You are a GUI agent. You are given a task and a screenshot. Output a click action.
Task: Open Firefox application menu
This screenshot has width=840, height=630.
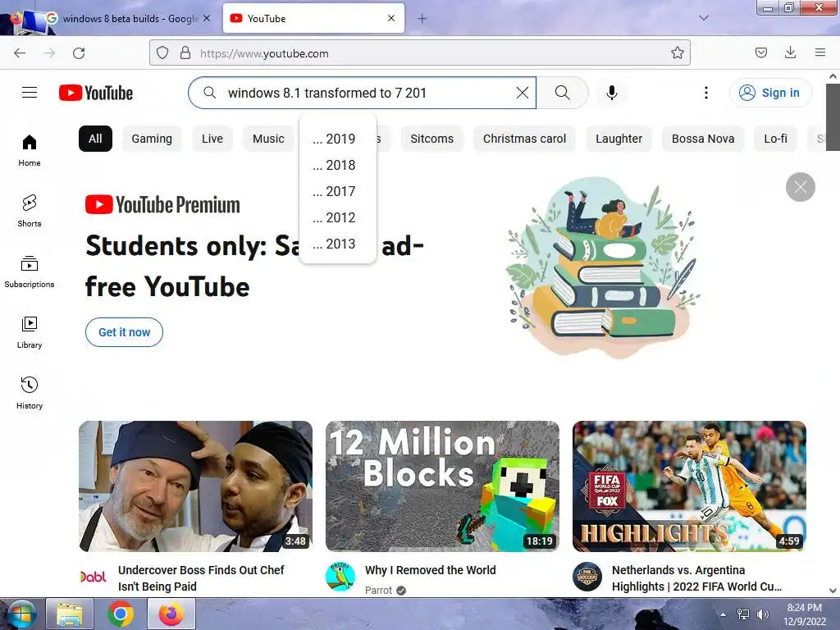pyautogui.click(x=820, y=52)
